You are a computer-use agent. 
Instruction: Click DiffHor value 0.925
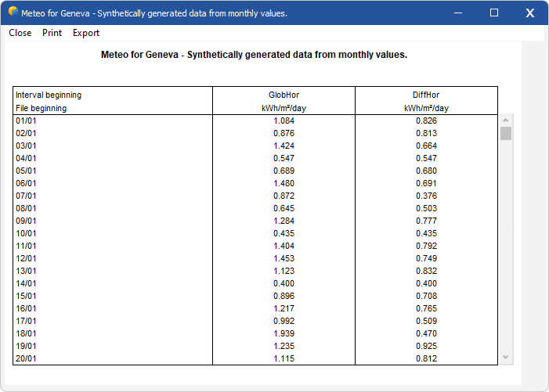(x=426, y=346)
